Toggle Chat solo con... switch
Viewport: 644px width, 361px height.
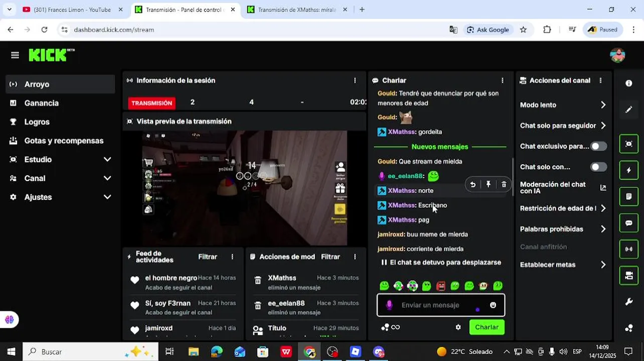coord(598,167)
